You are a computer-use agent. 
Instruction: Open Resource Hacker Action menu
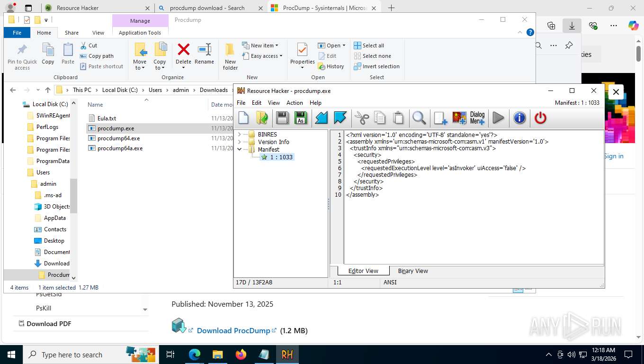pos(295,103)
